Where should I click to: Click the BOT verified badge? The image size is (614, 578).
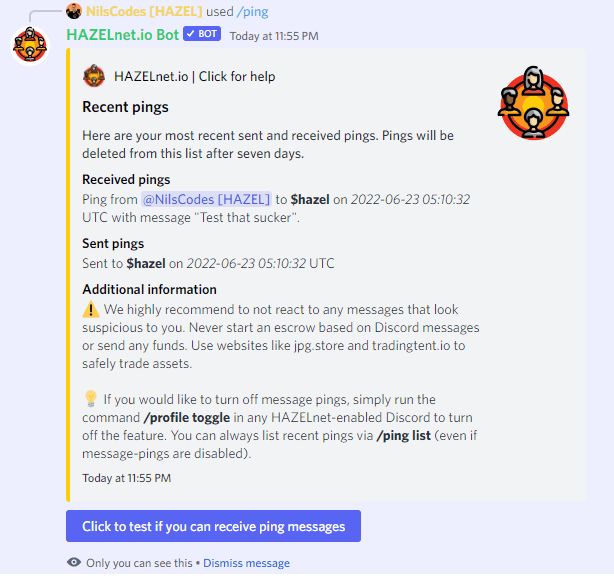point(202,34)
